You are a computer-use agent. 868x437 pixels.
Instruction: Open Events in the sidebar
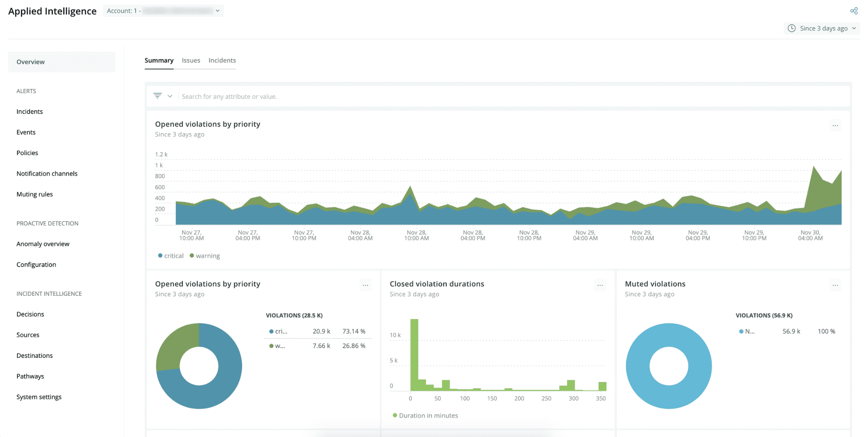pyautogui.click(x=26, y=132)
